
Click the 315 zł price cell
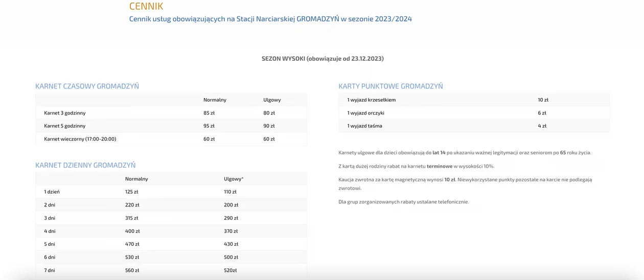point(132,218)
